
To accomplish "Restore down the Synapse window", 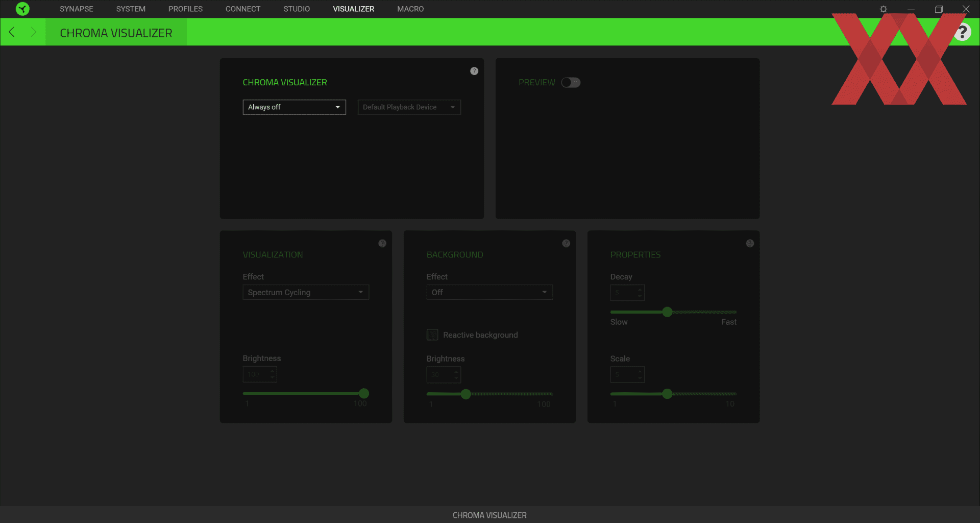I will pos(939,9).
